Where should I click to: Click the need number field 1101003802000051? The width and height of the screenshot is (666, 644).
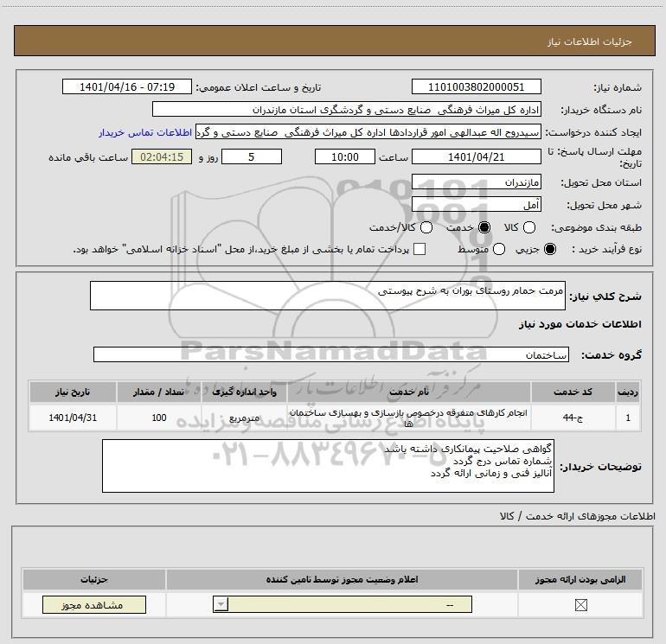click(x=476, y=86)
